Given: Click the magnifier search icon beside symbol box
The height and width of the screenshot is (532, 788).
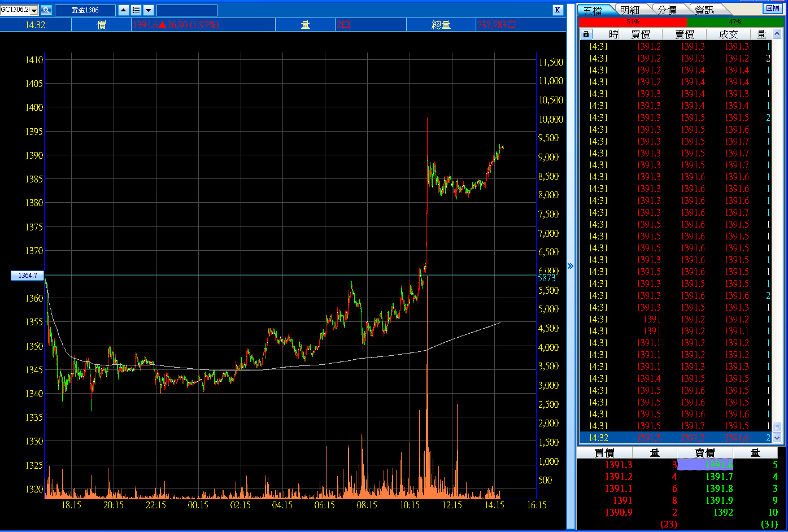Looking at the screenshot, I should click(x=46, y=10).
